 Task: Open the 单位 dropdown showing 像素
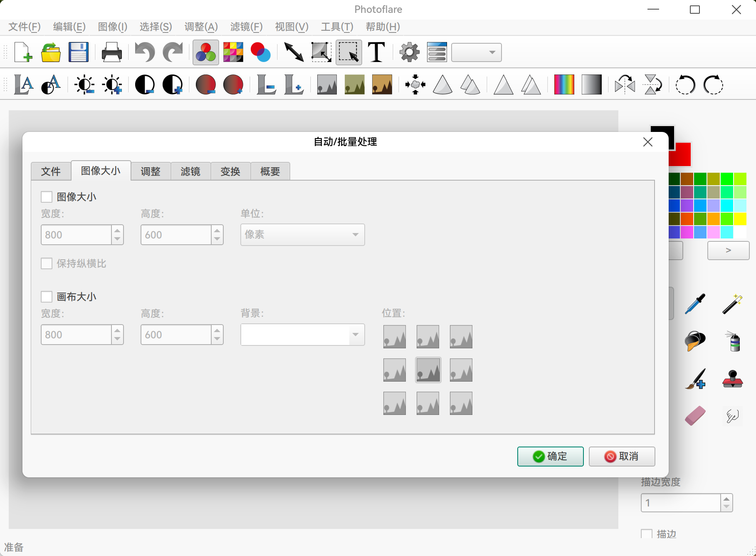tap(303, 235)
